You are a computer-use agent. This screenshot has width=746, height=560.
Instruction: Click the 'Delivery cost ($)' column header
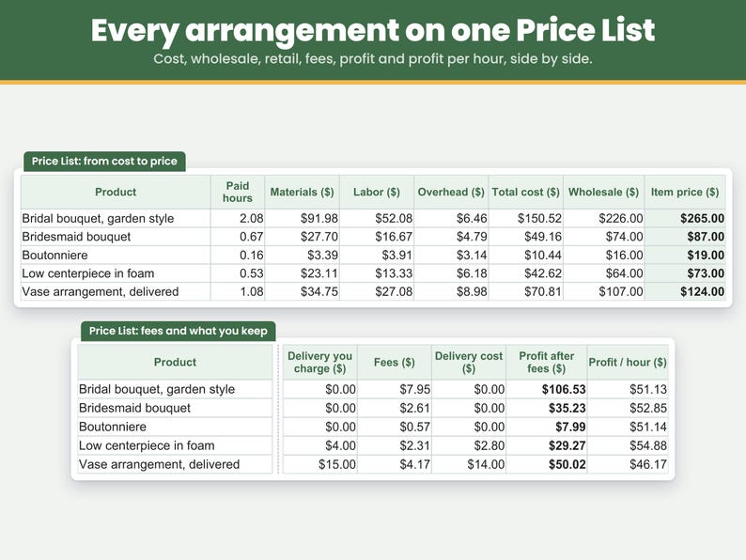click(469, 362)
